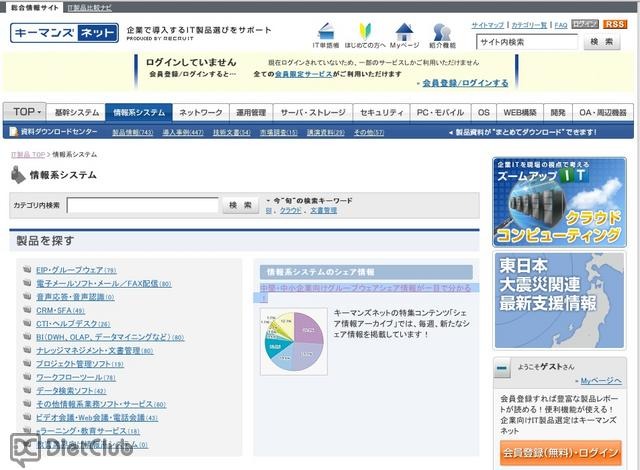This screenshot has width=640, height=470.
Task: Click the IT単語帳 book icon
Action: point(326,31)
